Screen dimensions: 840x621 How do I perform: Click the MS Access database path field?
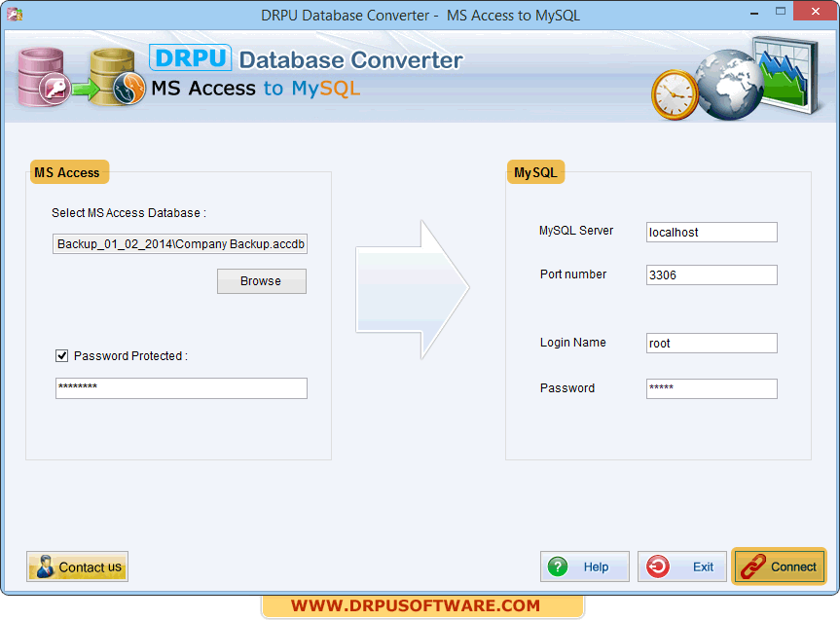tap(180, 243)
